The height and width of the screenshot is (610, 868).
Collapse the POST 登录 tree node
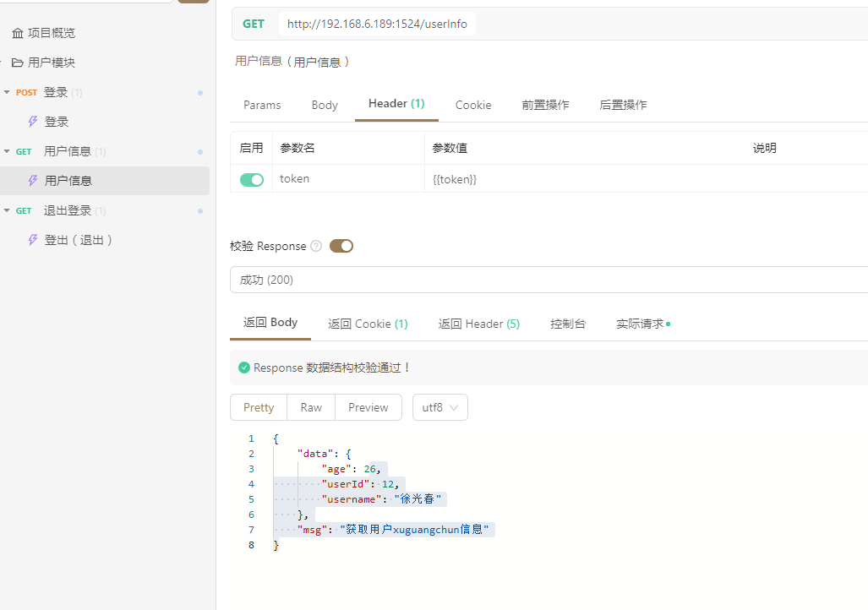[7, 92]
